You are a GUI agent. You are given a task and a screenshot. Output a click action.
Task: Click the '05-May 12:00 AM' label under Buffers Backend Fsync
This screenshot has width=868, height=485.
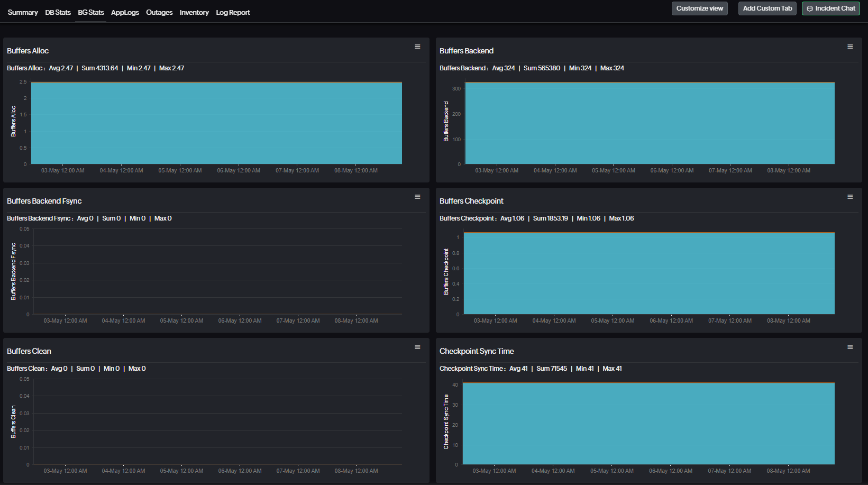[x=181, y=321]
